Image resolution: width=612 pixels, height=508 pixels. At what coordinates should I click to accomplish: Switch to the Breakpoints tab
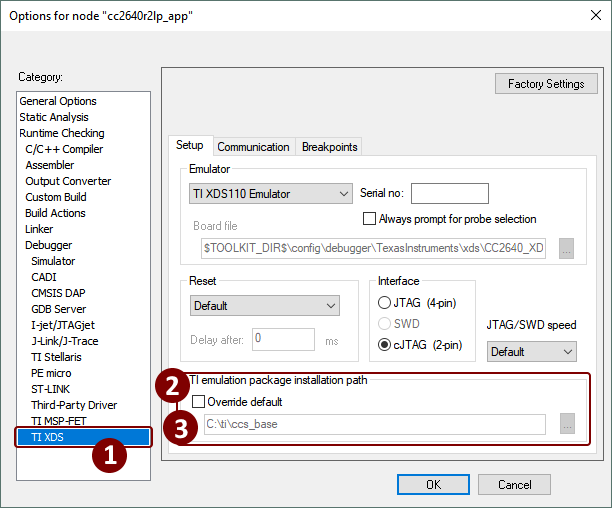[329, 147]
